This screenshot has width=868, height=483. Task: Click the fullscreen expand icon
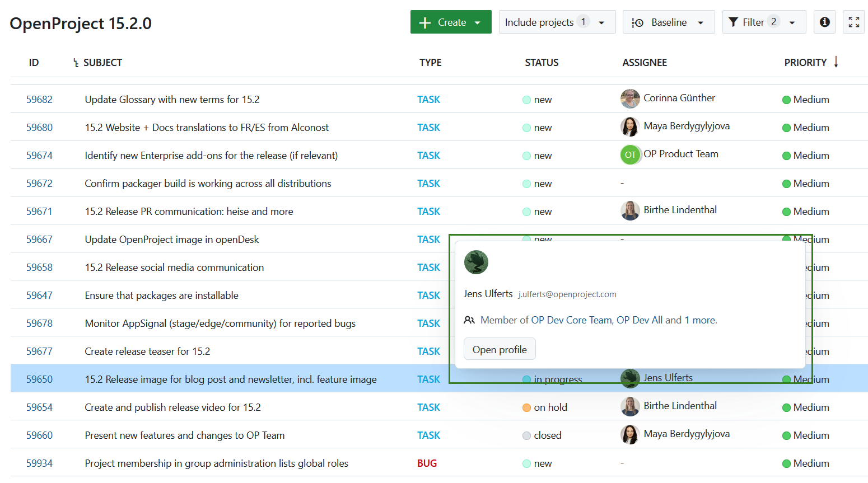point(853,22)
